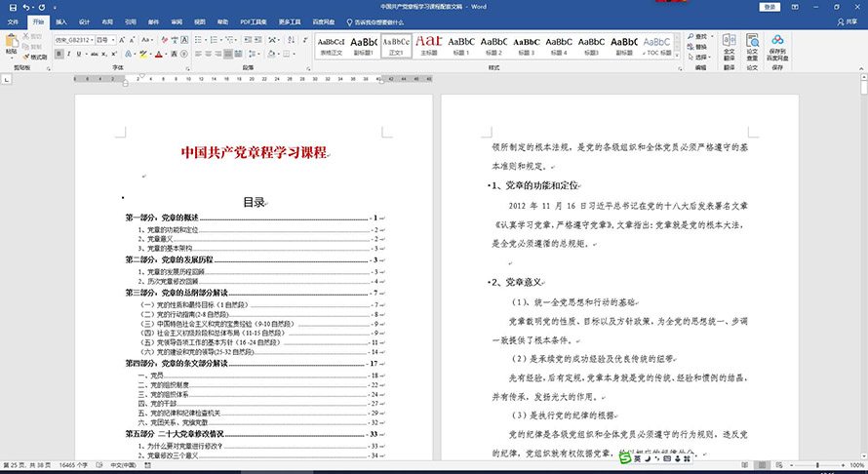
Task: Click the Login button in title bar
Action: pos(769,7)
